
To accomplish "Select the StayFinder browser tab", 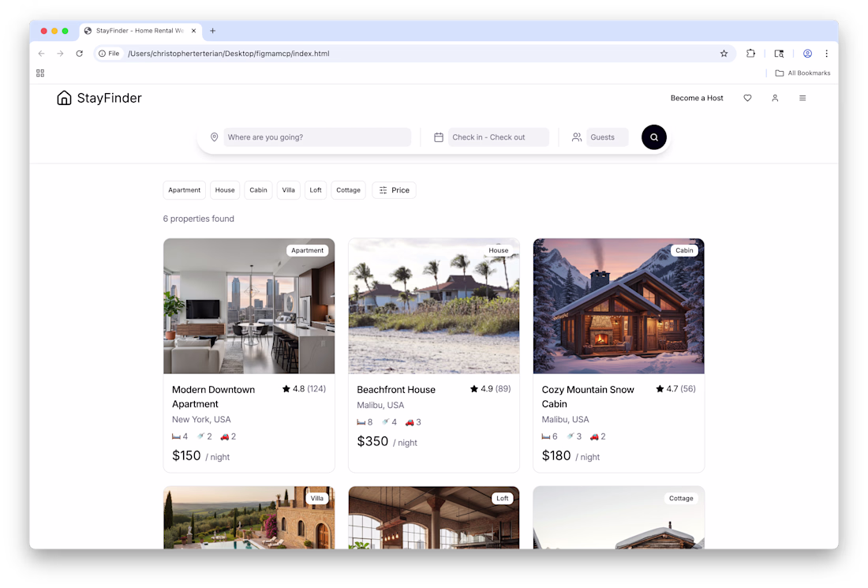I will coord(140,31).
